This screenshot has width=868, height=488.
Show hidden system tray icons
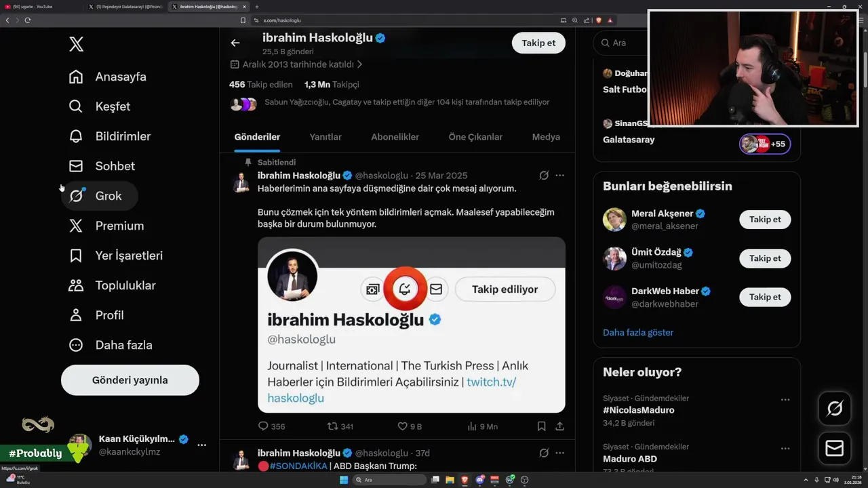[x=806, y=480]
